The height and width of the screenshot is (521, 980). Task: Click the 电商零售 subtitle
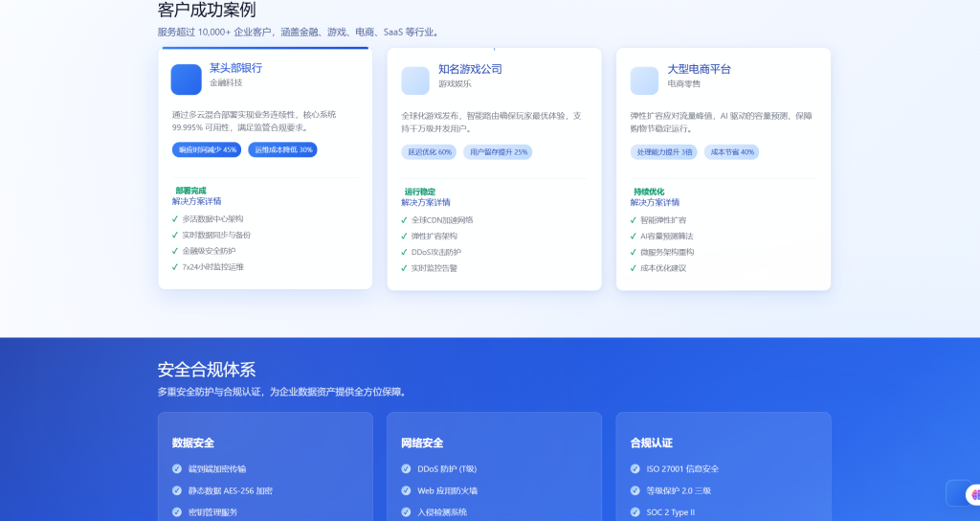(683, 84)
